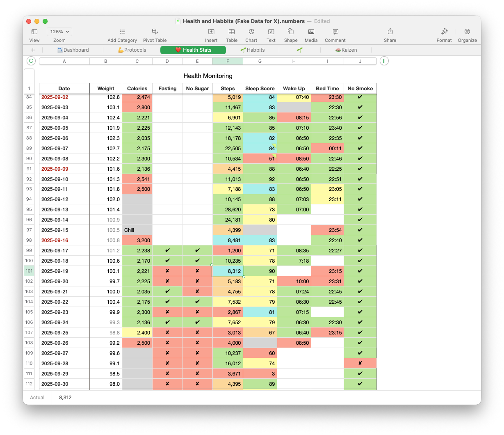This screenshot has height=435, width=504.
Task: Select sleep score cell 3
Action: 260,373
